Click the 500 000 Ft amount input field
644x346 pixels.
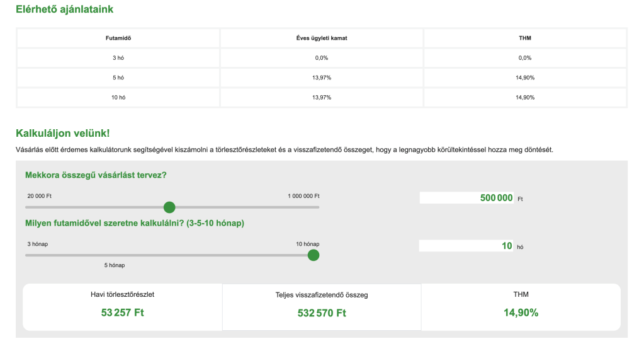tap(466, 198)
